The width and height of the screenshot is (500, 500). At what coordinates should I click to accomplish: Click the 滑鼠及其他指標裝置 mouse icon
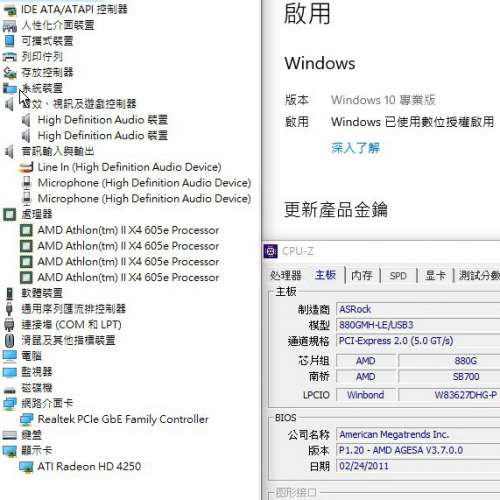(9, 340)
